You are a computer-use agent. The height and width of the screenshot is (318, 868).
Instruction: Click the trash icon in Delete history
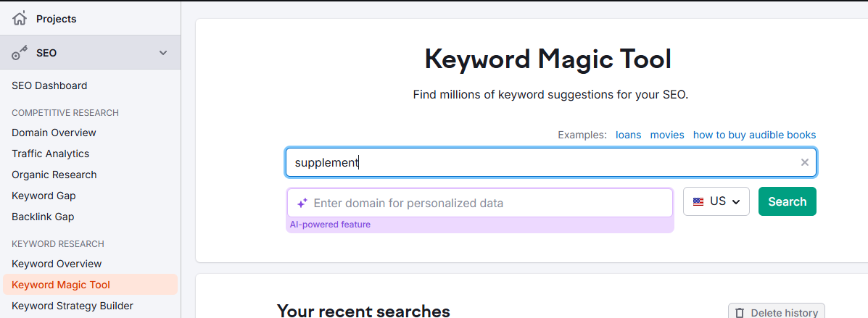(x=740, y=313)
